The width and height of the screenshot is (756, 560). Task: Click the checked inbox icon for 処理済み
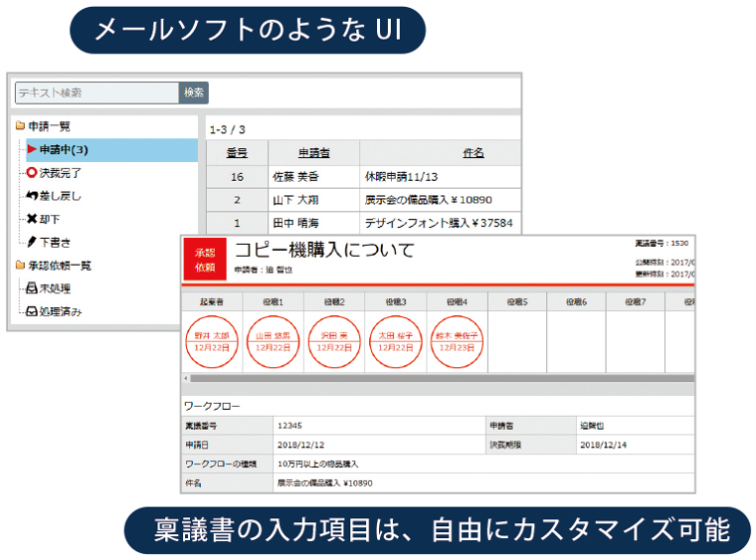32,311
